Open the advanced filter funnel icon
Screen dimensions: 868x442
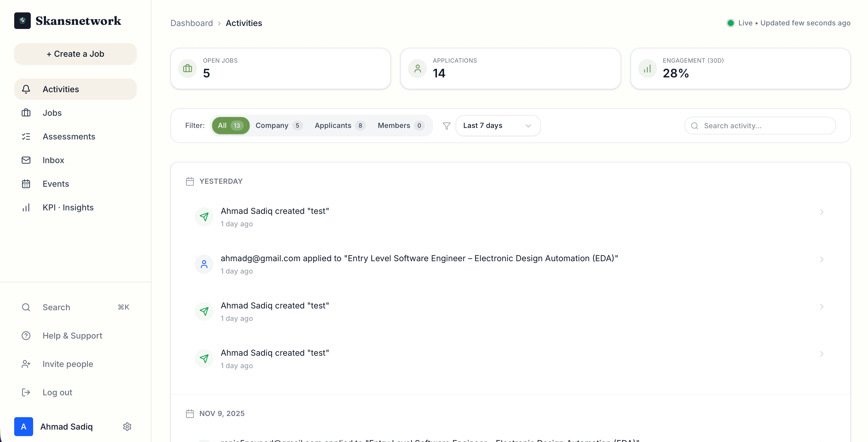446,126
